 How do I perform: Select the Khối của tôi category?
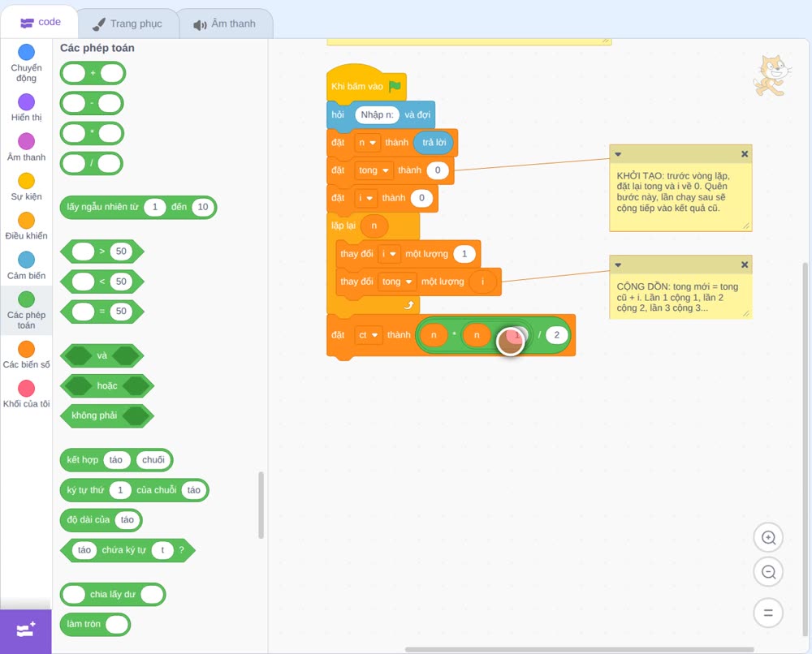27,394
